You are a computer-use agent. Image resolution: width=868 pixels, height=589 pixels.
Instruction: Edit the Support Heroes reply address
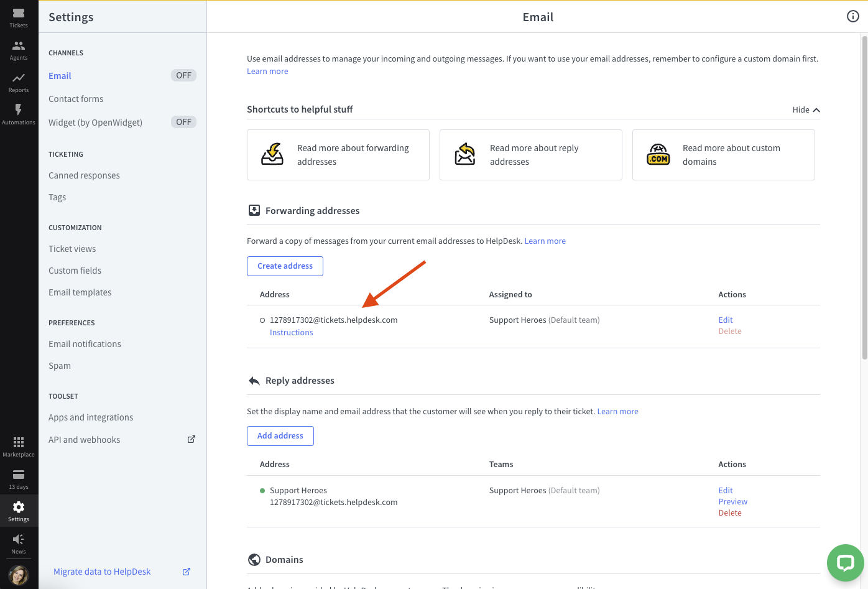[726, 491]
